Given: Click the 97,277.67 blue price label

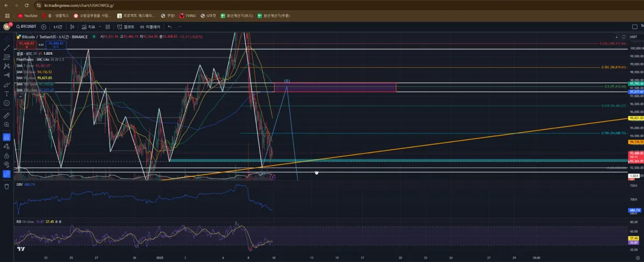Looking at the screenshot, I should click(636, 92).
